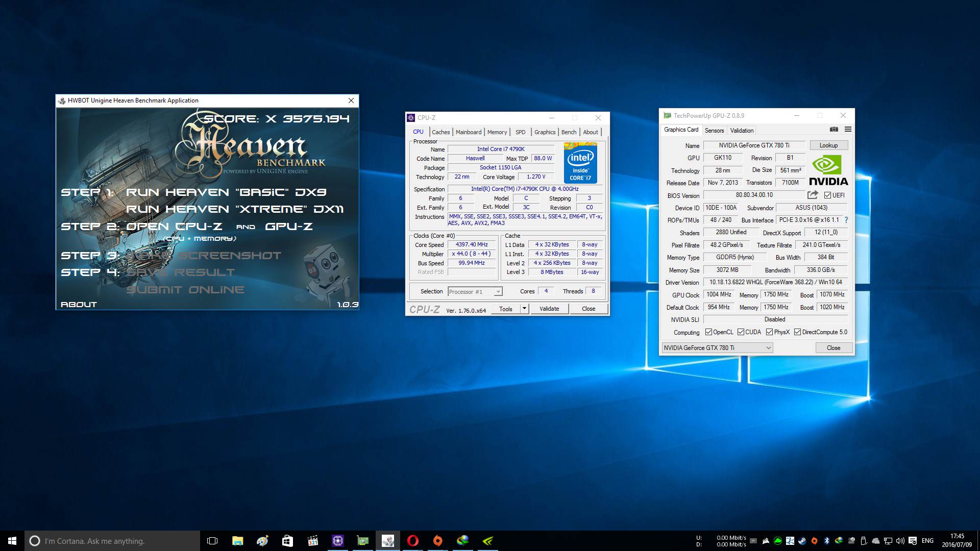Switch to the Mainboard tab in CPU-Z
This screenshot has width=980, height=551.
[x=469, y=132]
